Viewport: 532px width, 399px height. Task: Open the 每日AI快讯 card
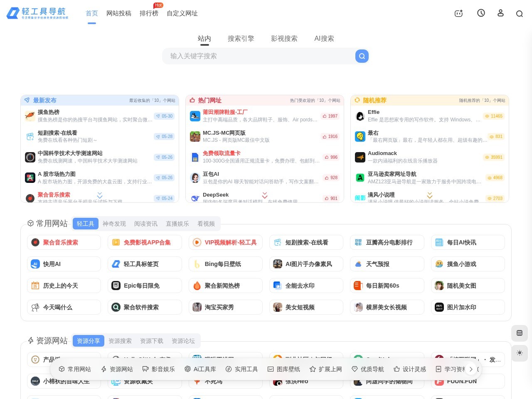(468, 242)
